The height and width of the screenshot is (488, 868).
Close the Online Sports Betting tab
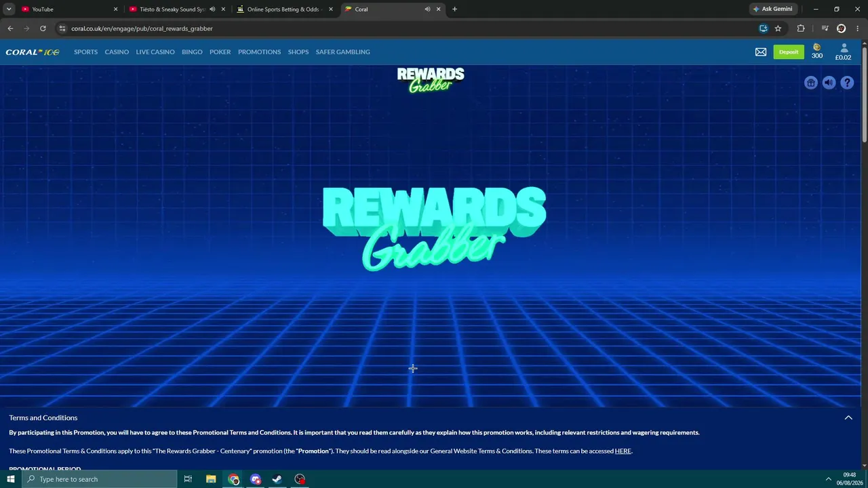[331, 9]
